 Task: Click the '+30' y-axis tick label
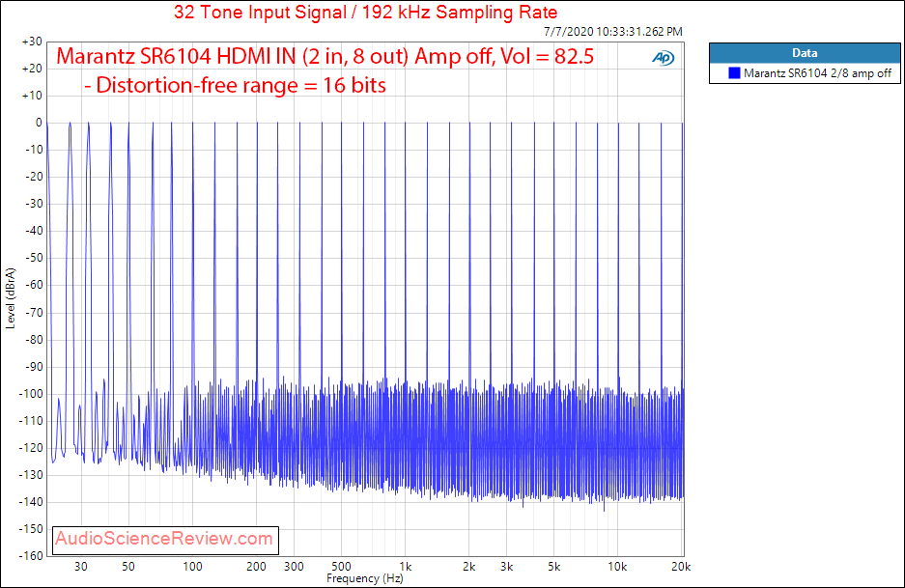[32, 42]
